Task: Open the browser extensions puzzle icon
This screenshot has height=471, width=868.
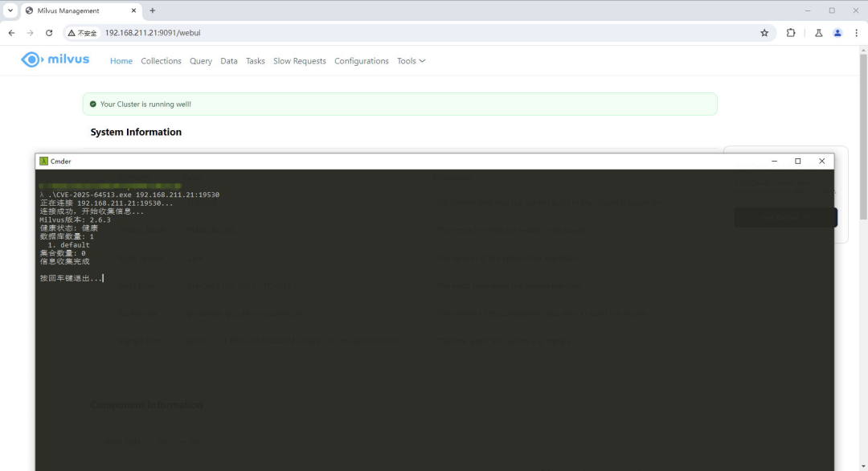Action: [791, 33]
